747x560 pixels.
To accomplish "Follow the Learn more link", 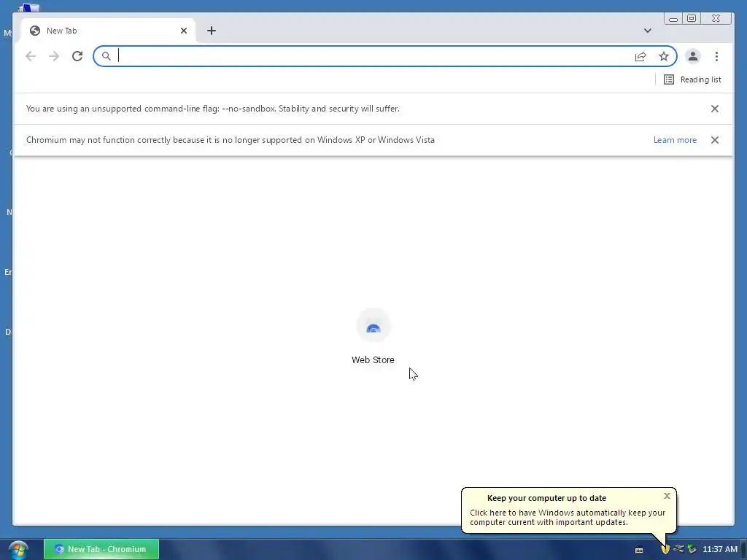I will pyautogui.click(x=675, y=140).
